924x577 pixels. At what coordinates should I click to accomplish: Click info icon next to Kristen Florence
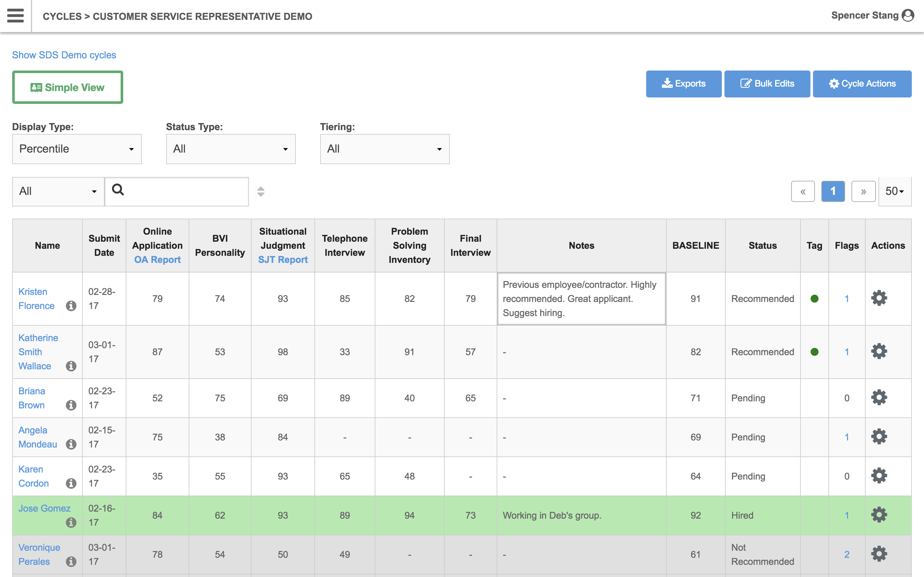tap(71, 306)
